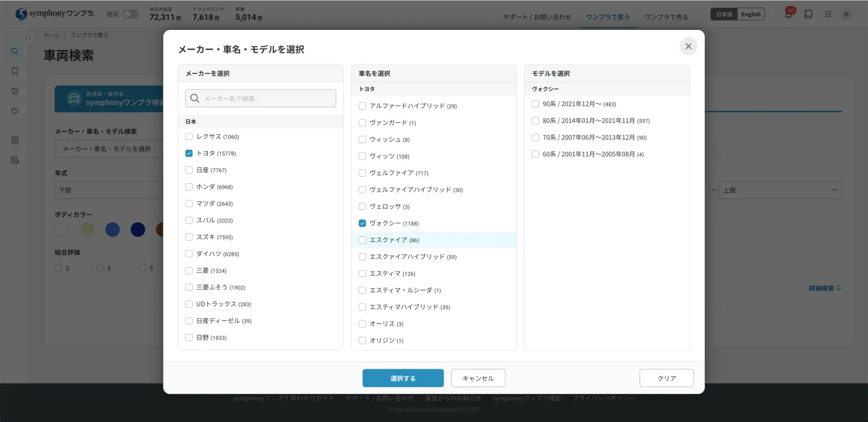
Task: Check the UDトラックス maker checkbox
Action: (x=189, y=304)
